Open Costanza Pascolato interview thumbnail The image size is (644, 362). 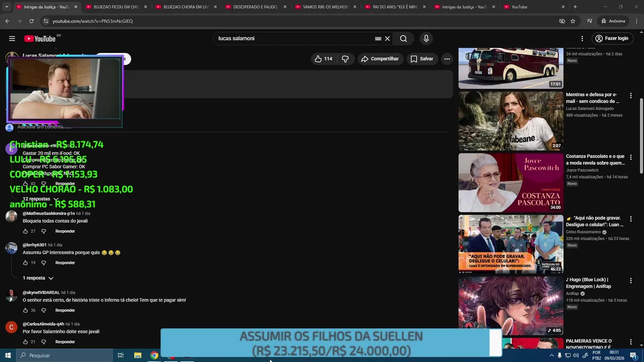511,183
